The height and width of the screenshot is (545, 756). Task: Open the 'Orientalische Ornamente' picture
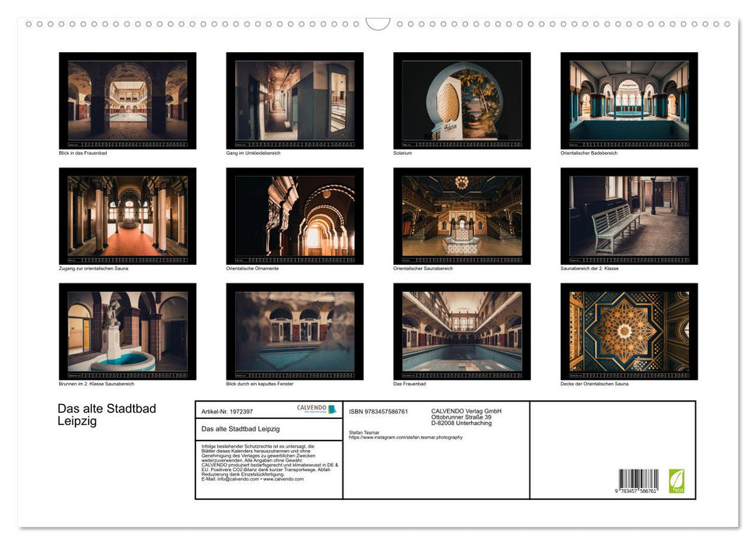294,216
